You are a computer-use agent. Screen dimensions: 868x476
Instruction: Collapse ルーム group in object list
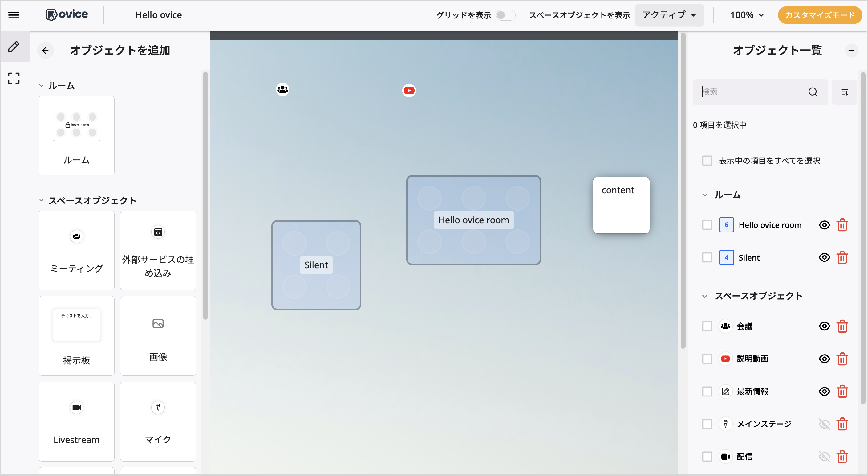coord(704,195)
